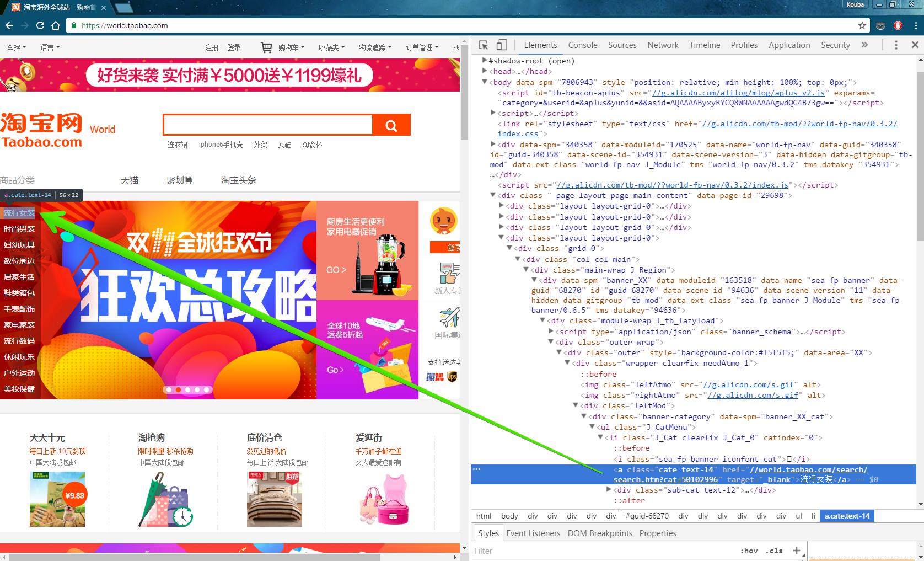The height and width of the screenshot is (561, 924).
Task: Select the 美妆保健 category
Action: click(x=19, y=389)
